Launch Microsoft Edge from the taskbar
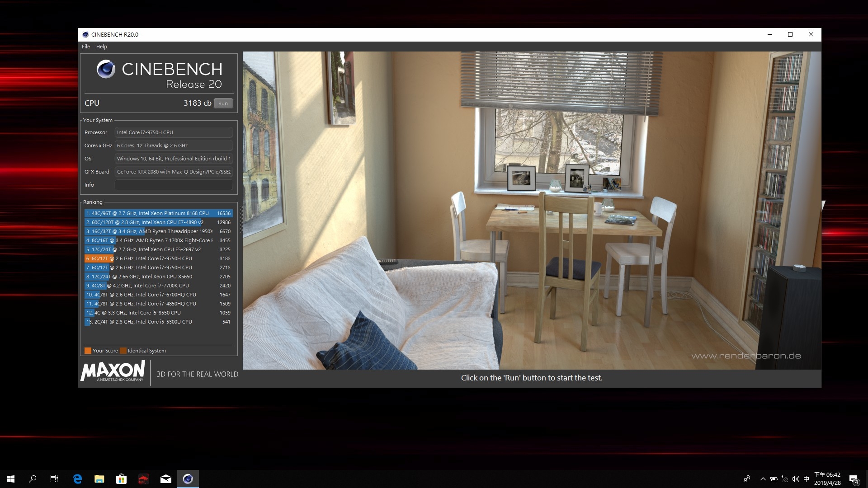Image resolution: width=868 pixels, height=488 pixels. coord(77,479)
